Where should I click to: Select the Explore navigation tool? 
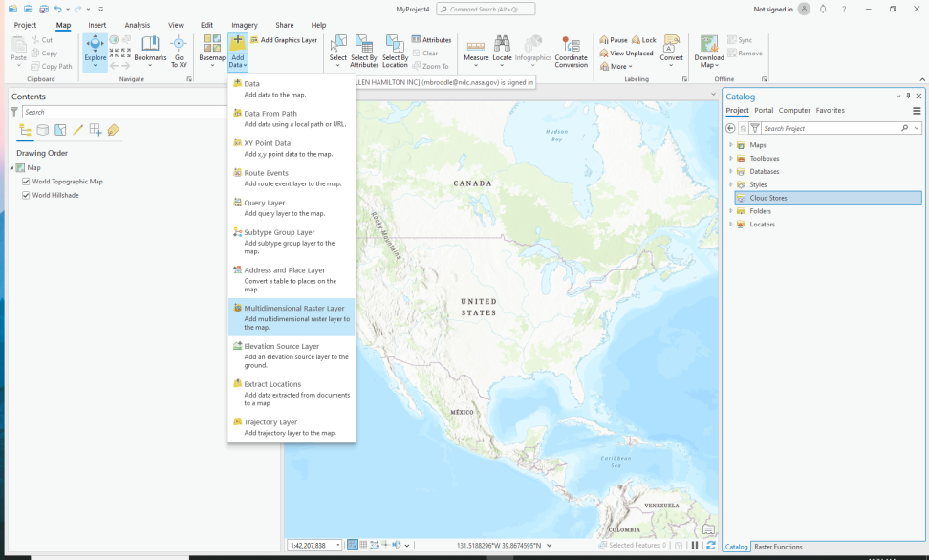[x=95, y=51]
